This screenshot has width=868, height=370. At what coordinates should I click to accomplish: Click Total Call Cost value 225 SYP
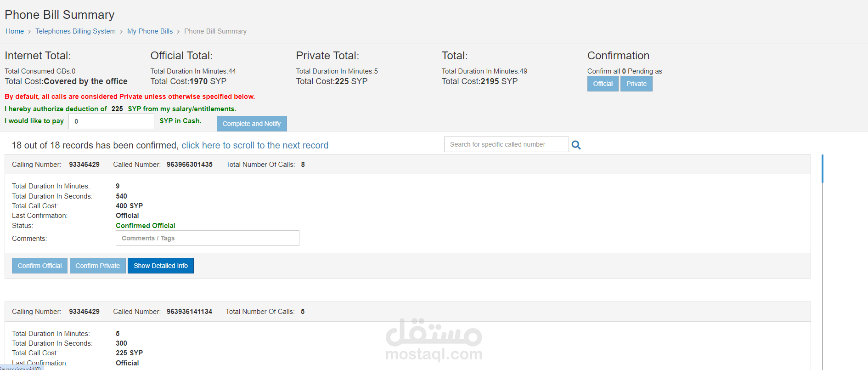pyautogui.click(x=129, y=353)
